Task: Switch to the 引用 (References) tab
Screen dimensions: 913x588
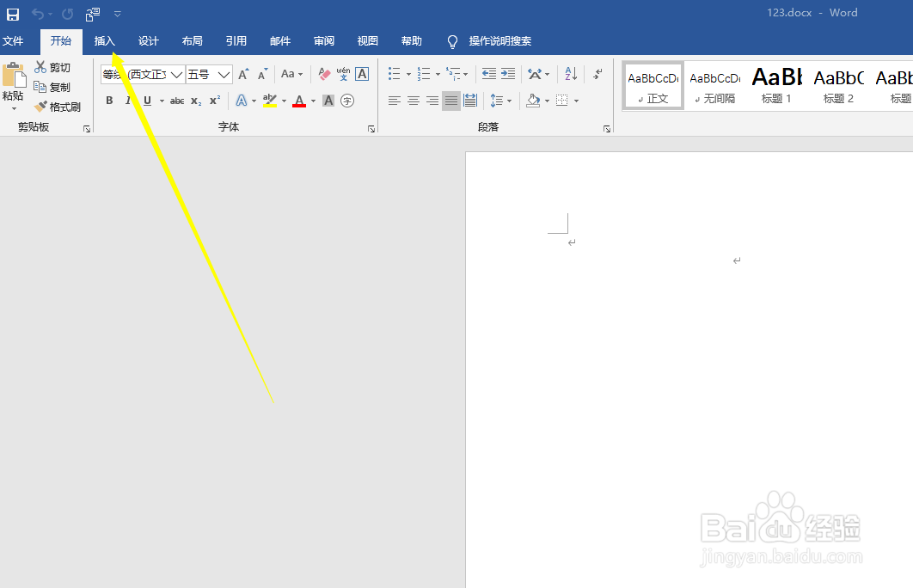Action: tap(236, 40)
